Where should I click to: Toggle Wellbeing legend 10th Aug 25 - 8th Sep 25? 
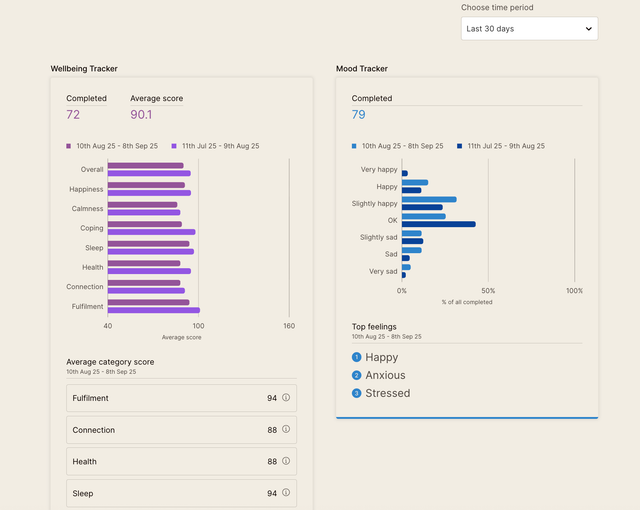click(112, 146)
